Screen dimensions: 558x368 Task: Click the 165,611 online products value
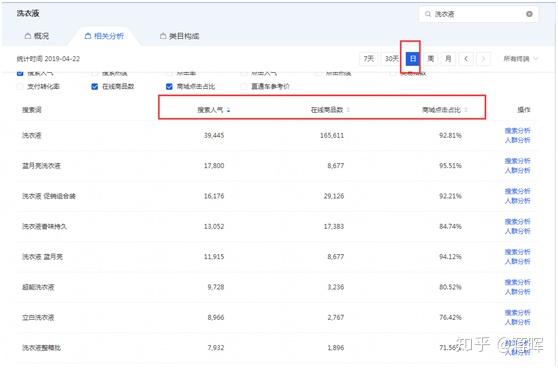[x=332, y=136]
